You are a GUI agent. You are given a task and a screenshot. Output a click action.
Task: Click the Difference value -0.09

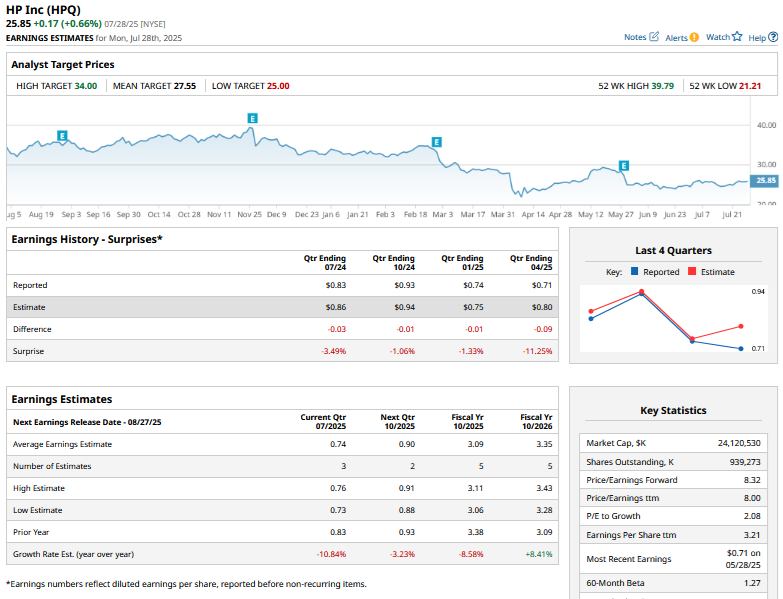tap(543, 329)
